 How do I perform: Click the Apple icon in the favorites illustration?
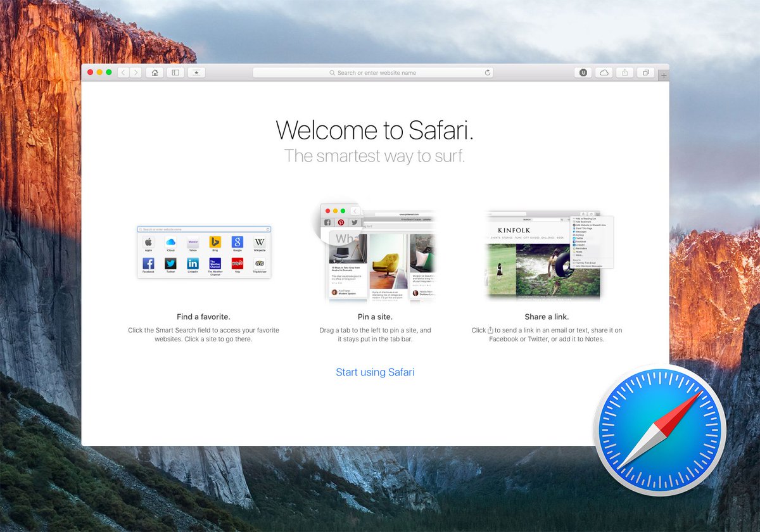point(148,242)
